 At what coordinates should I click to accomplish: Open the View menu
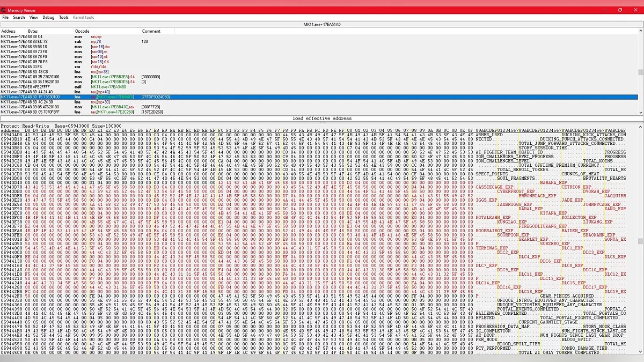[34, 18]
